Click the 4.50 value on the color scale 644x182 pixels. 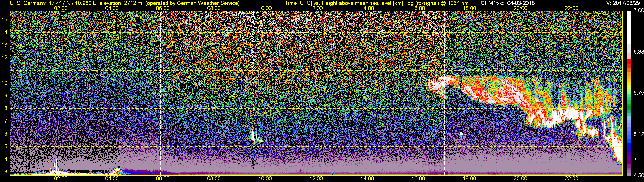pyautogui.click(x=639, y=176)
